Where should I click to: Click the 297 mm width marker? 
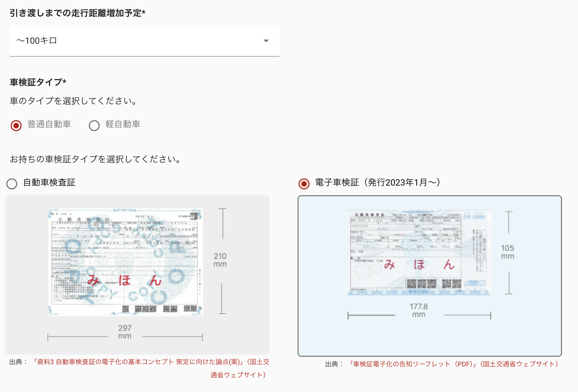125,332
